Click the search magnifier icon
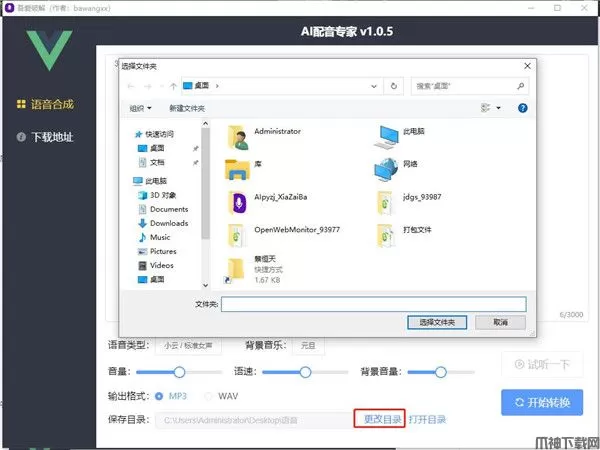The height and width of the screenshot is (450, 600). pos(520,86)
